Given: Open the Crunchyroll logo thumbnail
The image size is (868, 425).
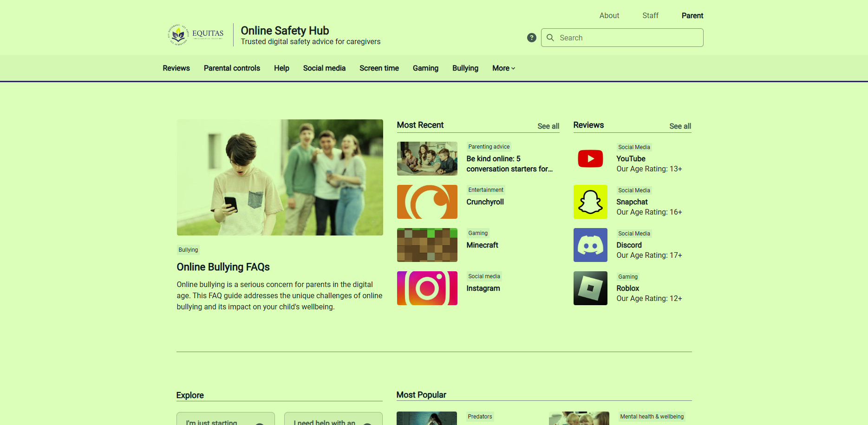Looking at the screenshot, I should click(427, 202).
